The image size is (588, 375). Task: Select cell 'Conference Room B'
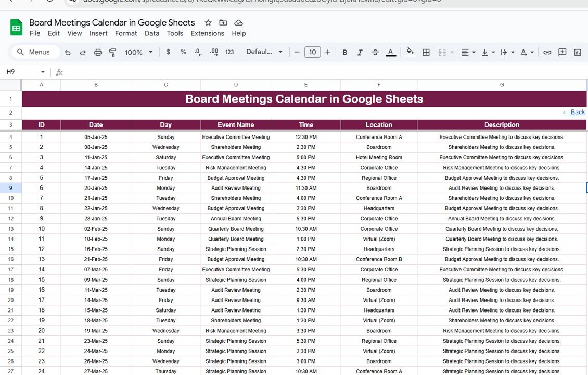[379, 259]
